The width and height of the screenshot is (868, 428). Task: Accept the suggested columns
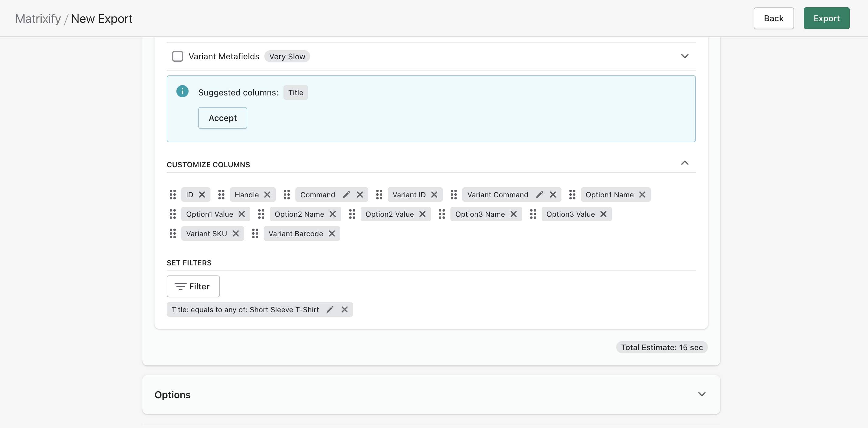[x=222, y=118]
